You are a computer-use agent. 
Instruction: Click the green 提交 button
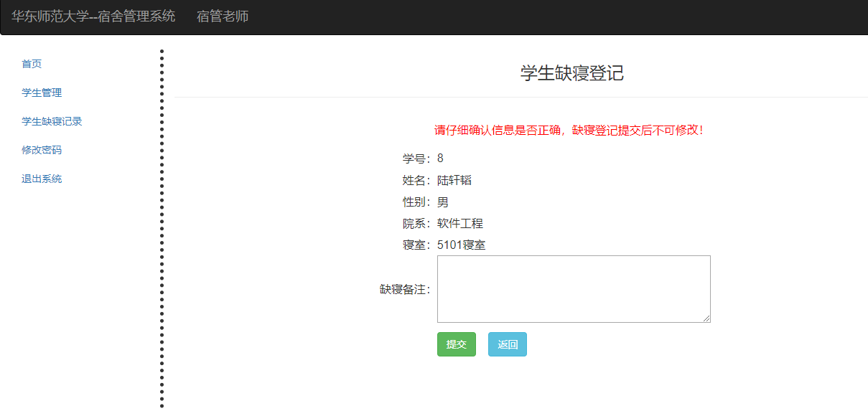coord(457,344)
